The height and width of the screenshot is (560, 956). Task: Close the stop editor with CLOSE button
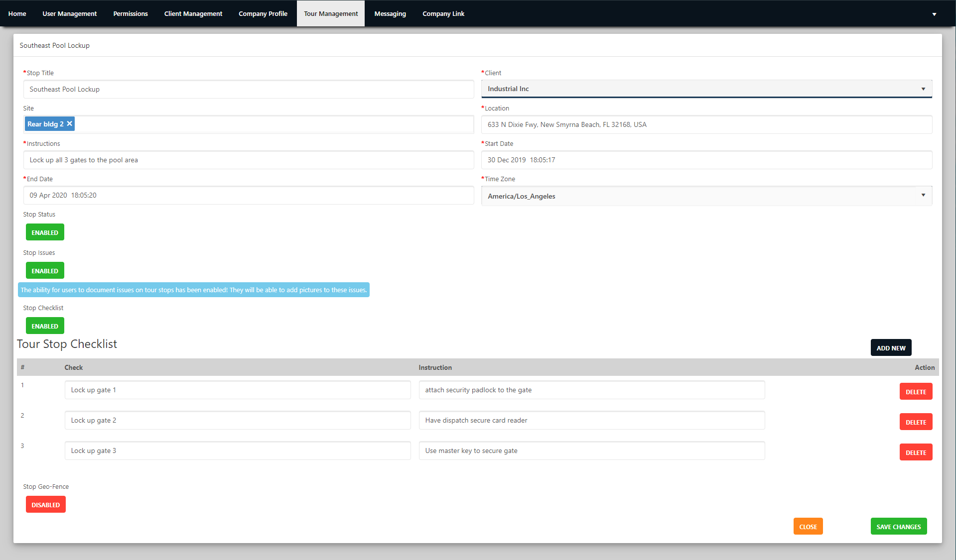point(808,527)
